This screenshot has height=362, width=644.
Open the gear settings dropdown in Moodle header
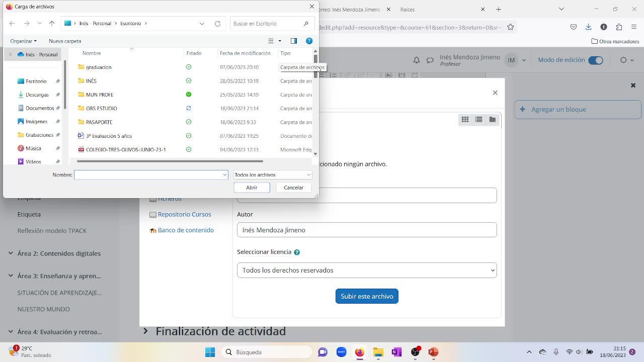(x=626, y=60)
